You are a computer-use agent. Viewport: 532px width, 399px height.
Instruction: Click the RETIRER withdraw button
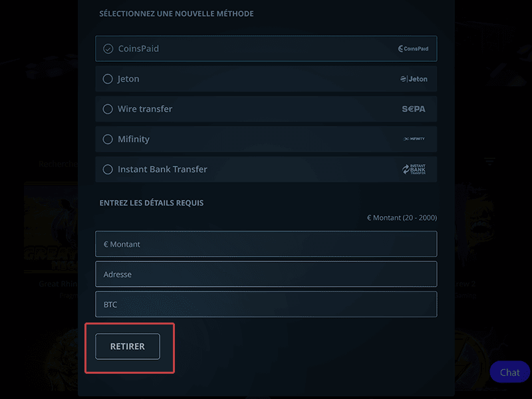click(x=128, y=346)
